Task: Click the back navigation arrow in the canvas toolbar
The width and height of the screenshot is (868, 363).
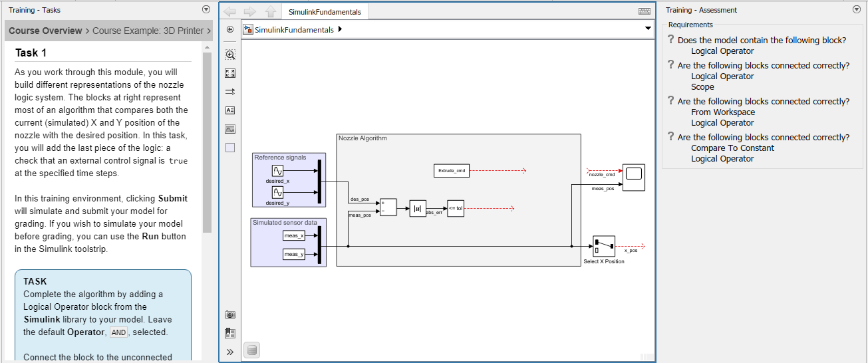Action: (x=230, y=11)
